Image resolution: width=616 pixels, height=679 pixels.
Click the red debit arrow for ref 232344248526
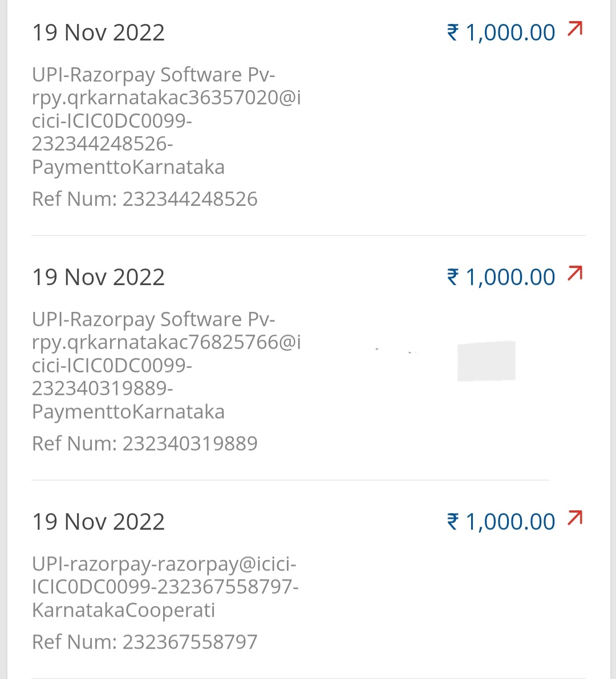pos(575,29)
